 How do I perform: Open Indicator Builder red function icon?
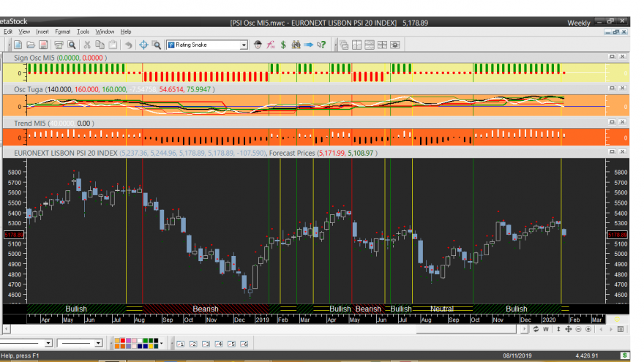(270, 45)
